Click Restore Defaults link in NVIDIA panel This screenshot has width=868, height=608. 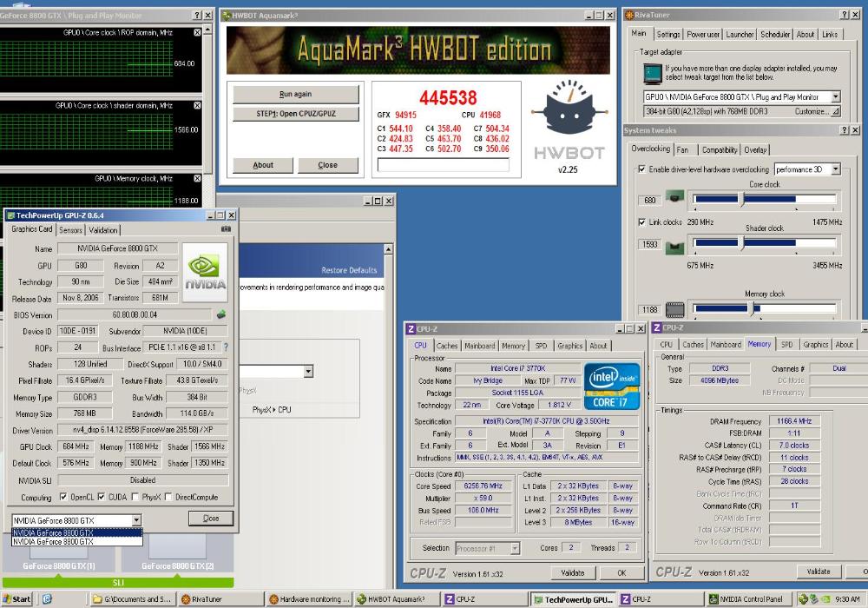point(349,270)
